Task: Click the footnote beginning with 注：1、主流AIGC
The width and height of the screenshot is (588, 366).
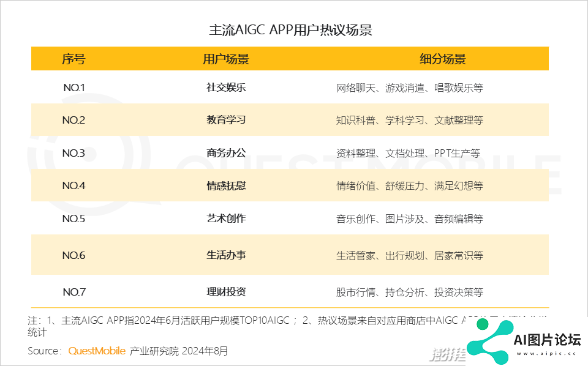Action: [x=287, y=326]
